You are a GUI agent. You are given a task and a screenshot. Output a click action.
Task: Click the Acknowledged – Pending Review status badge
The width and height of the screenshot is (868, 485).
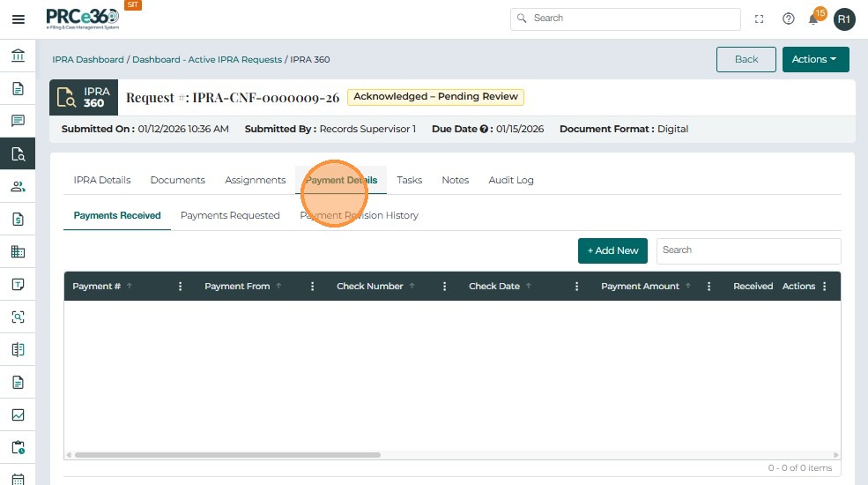coord(435,97)
